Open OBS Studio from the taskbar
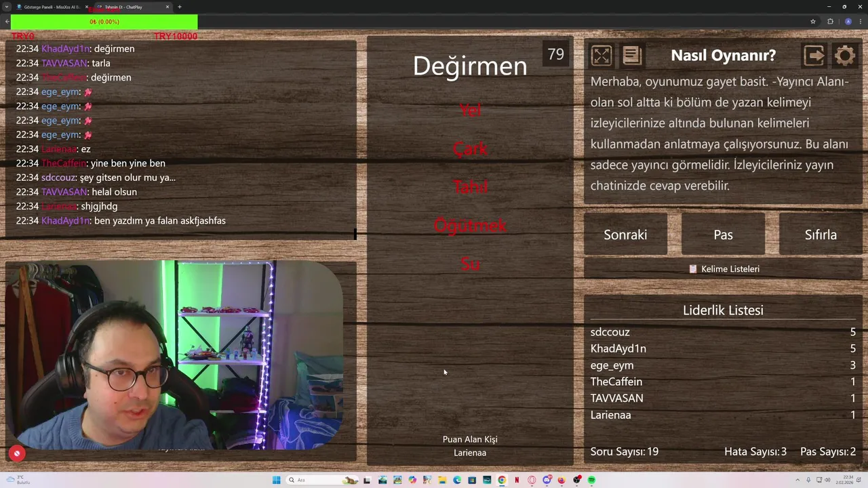Image resolution: width=868 pixels, height=488 pixels. point(576,480)
